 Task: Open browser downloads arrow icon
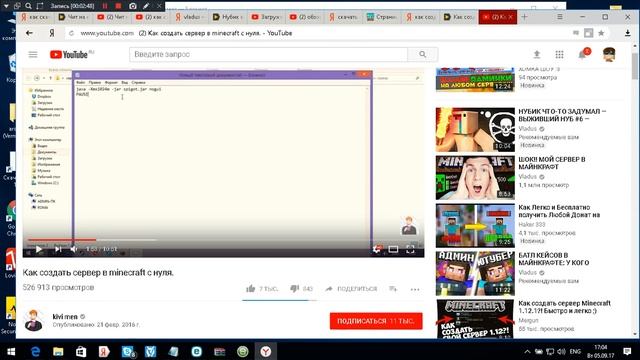click(x=628, y=33)
